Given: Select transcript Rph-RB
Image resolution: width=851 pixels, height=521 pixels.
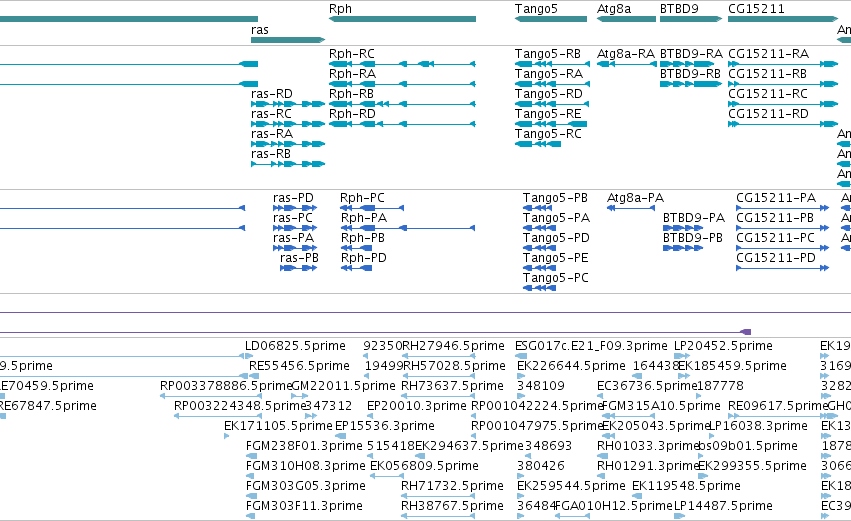Looking at the screenshot, I should pos(402,104).
